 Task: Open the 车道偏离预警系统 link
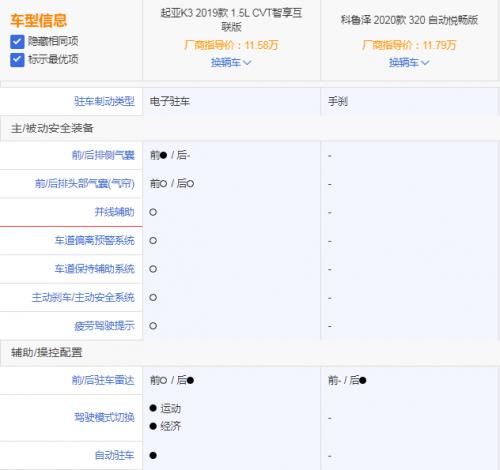point(94,240)
